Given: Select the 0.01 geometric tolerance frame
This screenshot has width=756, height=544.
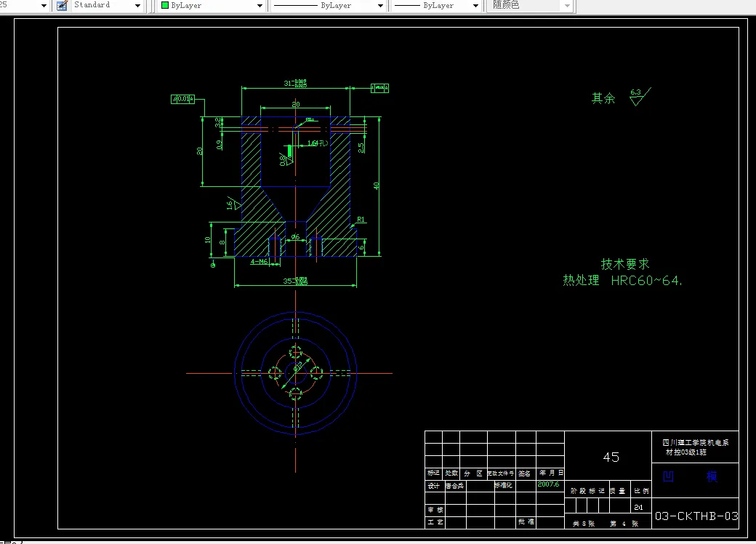Looking at the screenshot, I should [182, 99].
